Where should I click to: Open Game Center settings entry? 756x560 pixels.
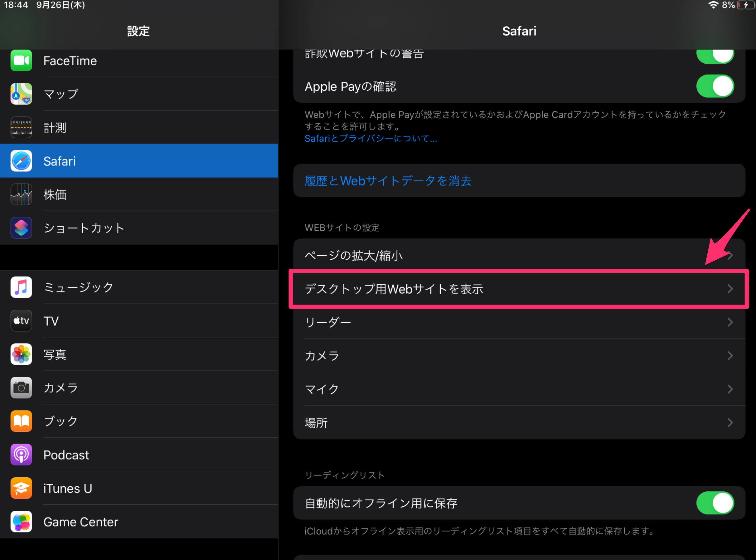click(139, 522)
